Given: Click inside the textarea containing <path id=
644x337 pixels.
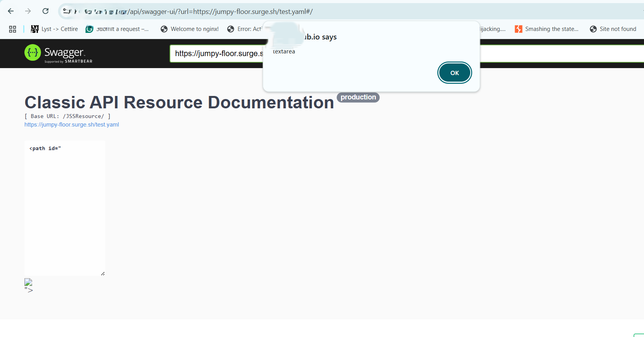Looking at the screenshot, I should tap(65, 208).
